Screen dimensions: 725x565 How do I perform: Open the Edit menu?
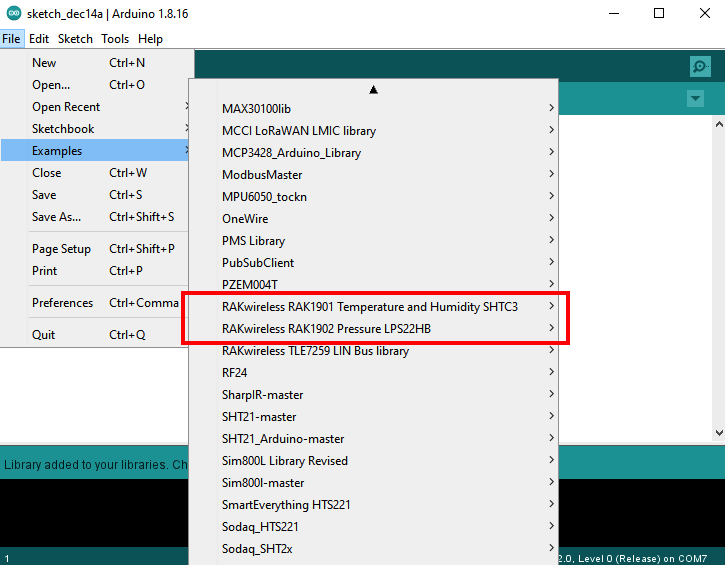click(x=39, y=39)
